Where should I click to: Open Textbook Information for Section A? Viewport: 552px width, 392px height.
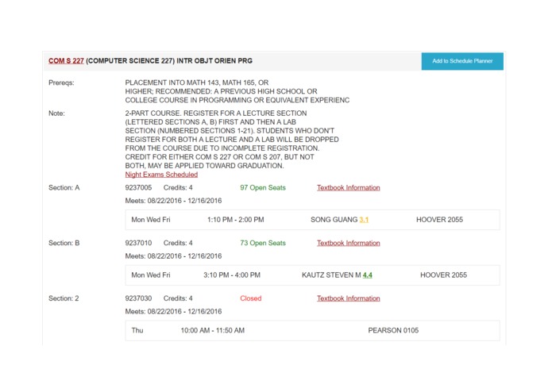(x=348, y=188)
